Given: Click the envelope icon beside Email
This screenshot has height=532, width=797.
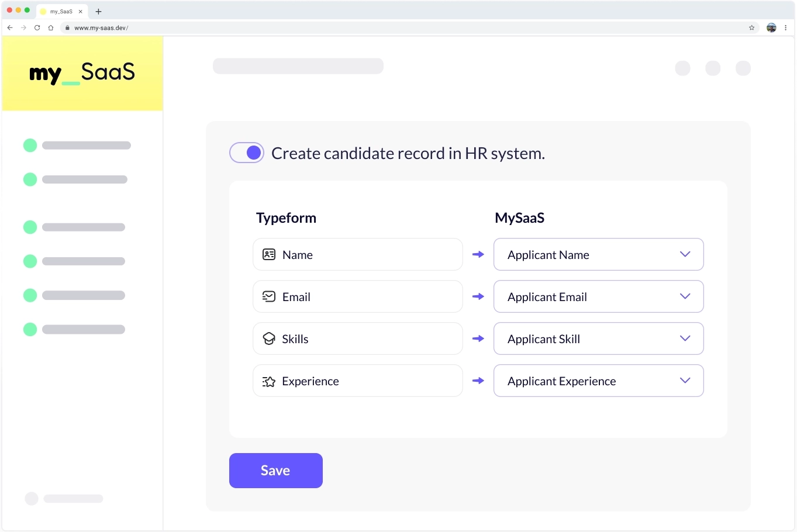Looking at the screenshot, I should (269, 296).
